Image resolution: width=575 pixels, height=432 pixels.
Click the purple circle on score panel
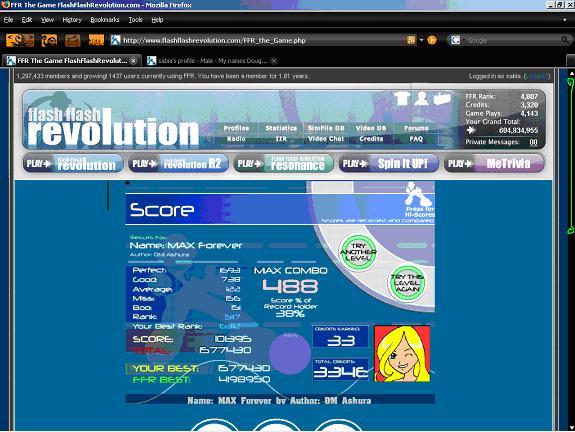[x=290, y=353]
